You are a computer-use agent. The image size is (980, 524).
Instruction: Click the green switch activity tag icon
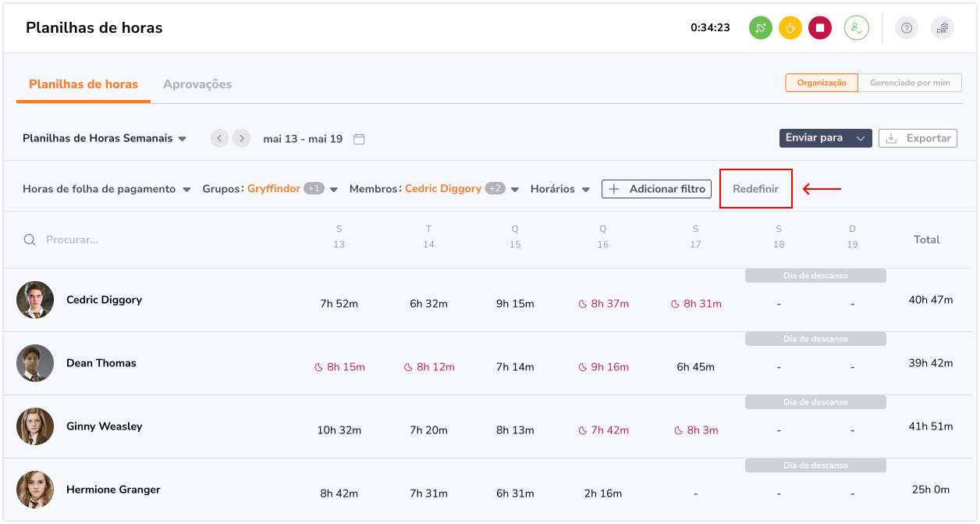coord(761,28)
